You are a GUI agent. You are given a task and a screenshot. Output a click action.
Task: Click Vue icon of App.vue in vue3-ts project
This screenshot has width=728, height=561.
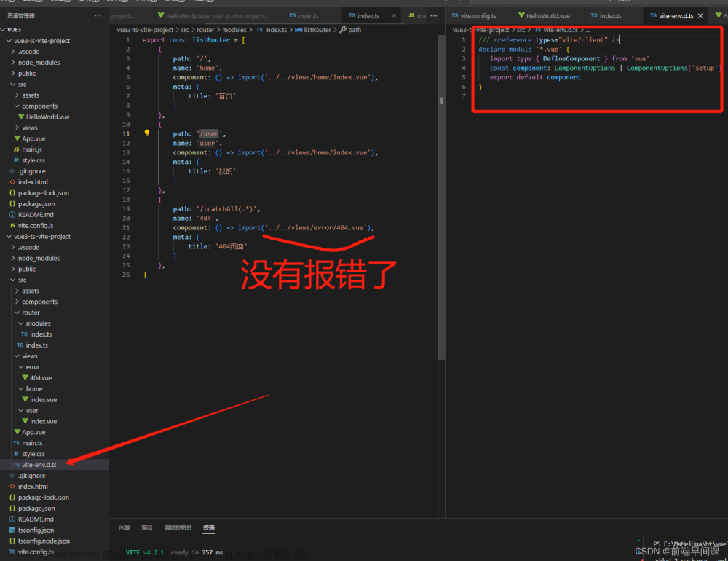[x=17, y=432]
